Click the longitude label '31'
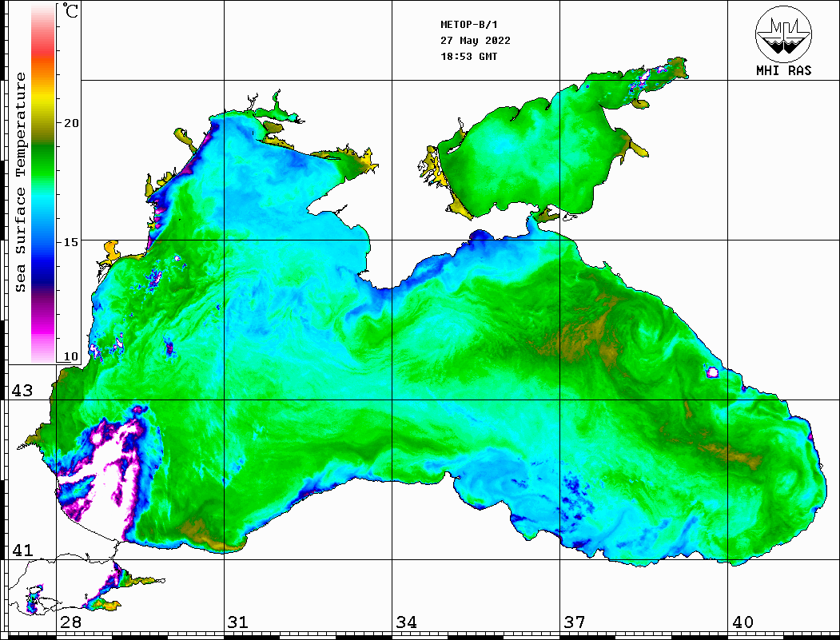 click(x=238, y=622)
